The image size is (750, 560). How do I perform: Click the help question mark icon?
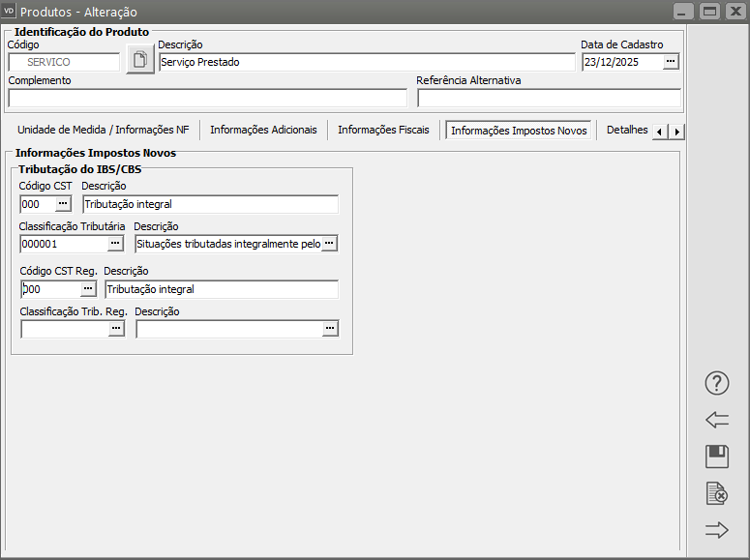tap(716, 383)
